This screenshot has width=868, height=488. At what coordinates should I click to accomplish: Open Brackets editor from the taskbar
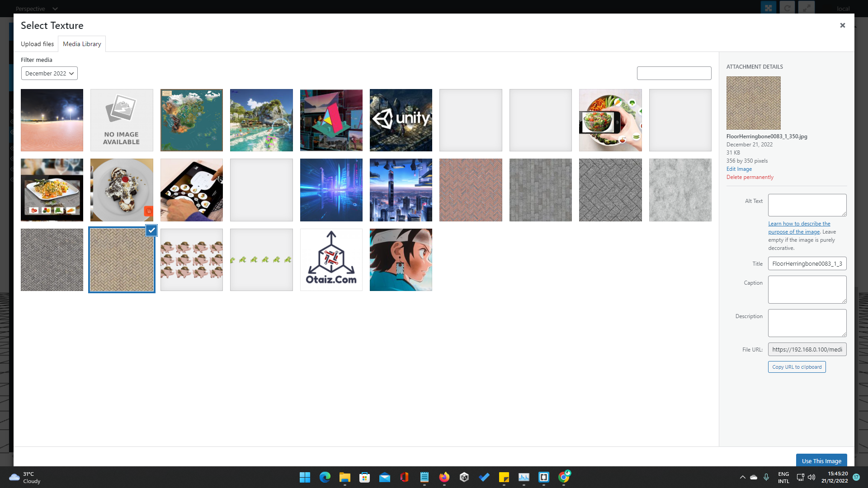(544, 477)
